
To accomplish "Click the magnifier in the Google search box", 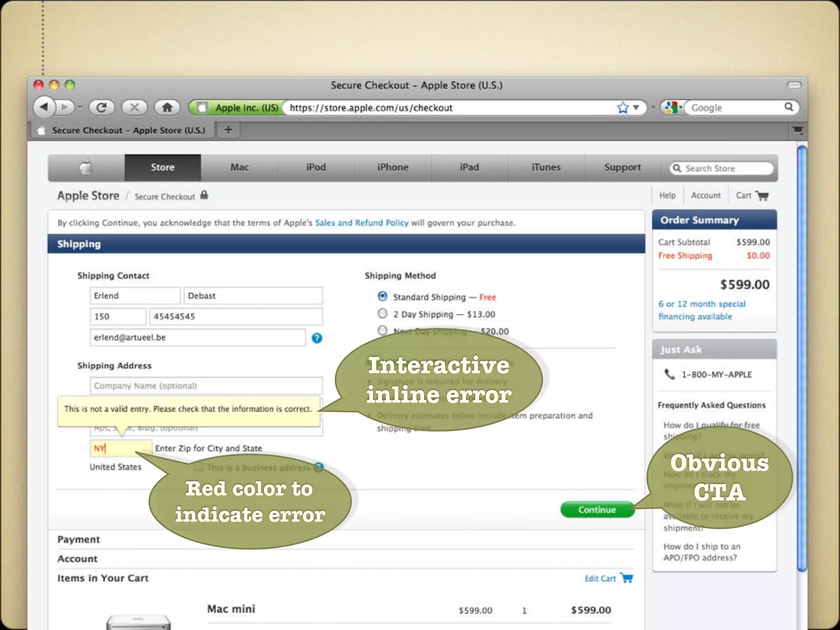I will tap(788, 107).
